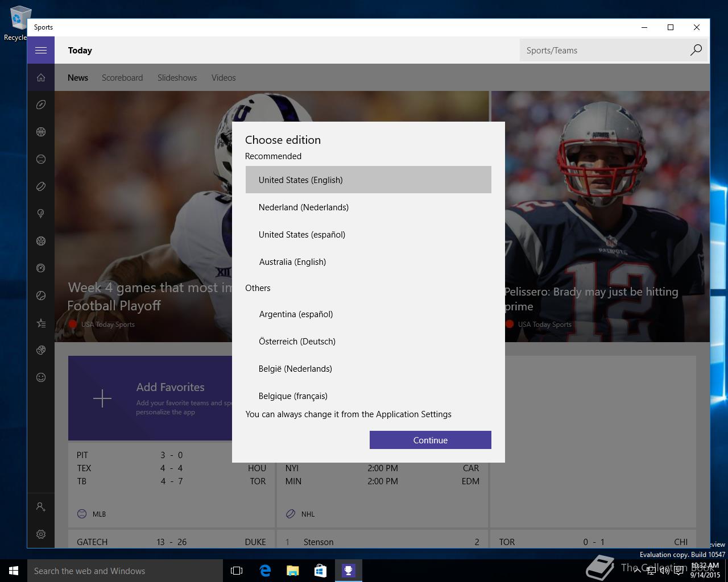728x582 pixels.
Task: Open the golf section icon
Action: tap(41, 214)
